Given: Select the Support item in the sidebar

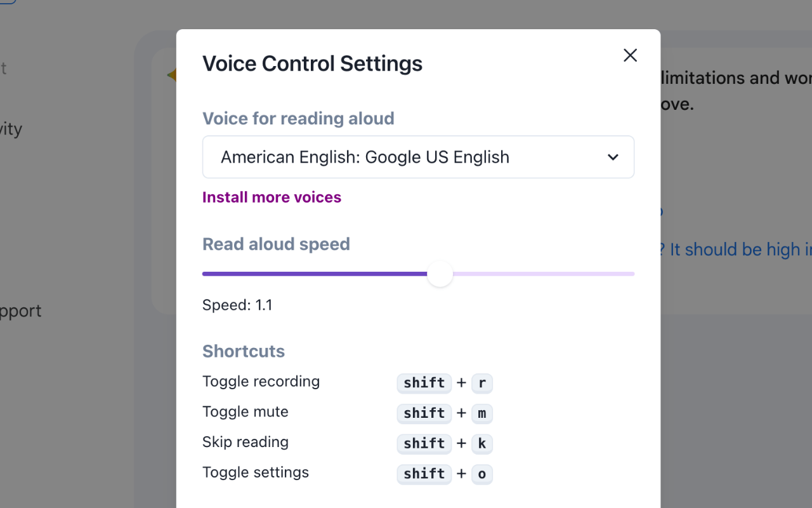Looking at the screenshot, I should coord(20,311).
